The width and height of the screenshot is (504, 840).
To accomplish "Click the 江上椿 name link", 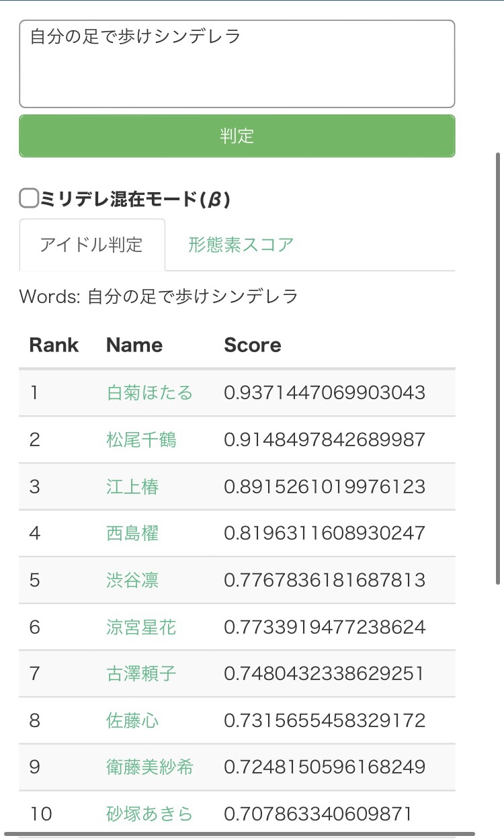I will (132, 487).
